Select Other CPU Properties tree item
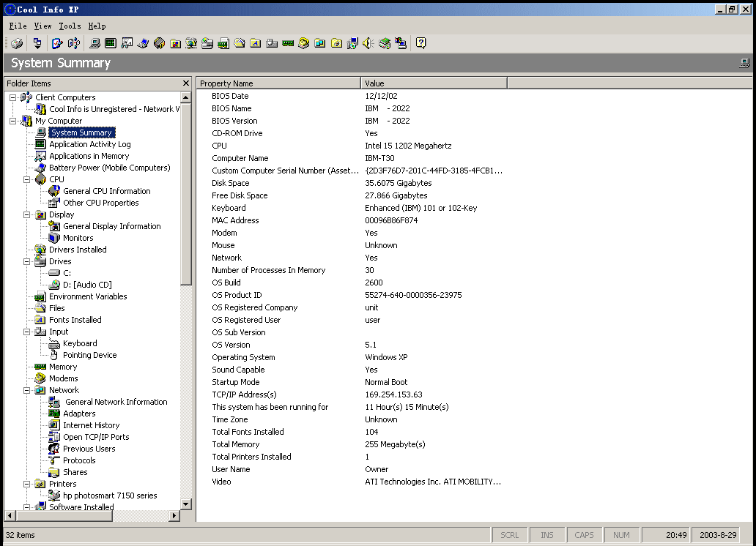756x546 pixels. (x=101, y=203)
